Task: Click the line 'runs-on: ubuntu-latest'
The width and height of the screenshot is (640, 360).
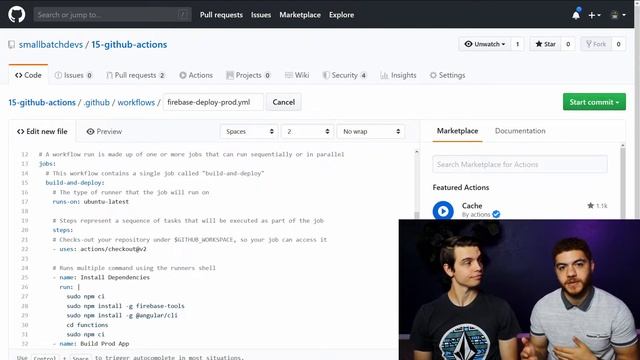Action: click(x=91, y=202)
